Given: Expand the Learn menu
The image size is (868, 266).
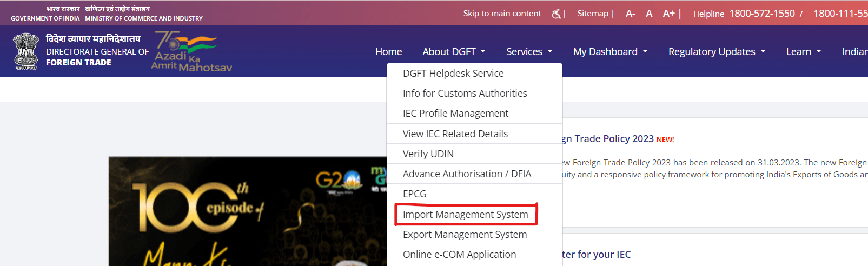Looking at the screenshot, I should [803, 52].
